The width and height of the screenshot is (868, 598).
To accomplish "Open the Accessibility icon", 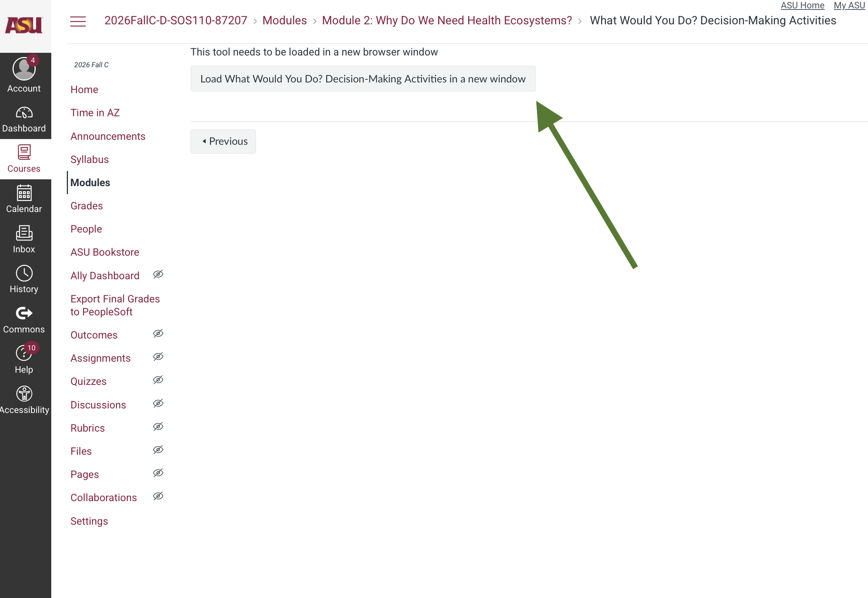I will click(x=24, y=394).
